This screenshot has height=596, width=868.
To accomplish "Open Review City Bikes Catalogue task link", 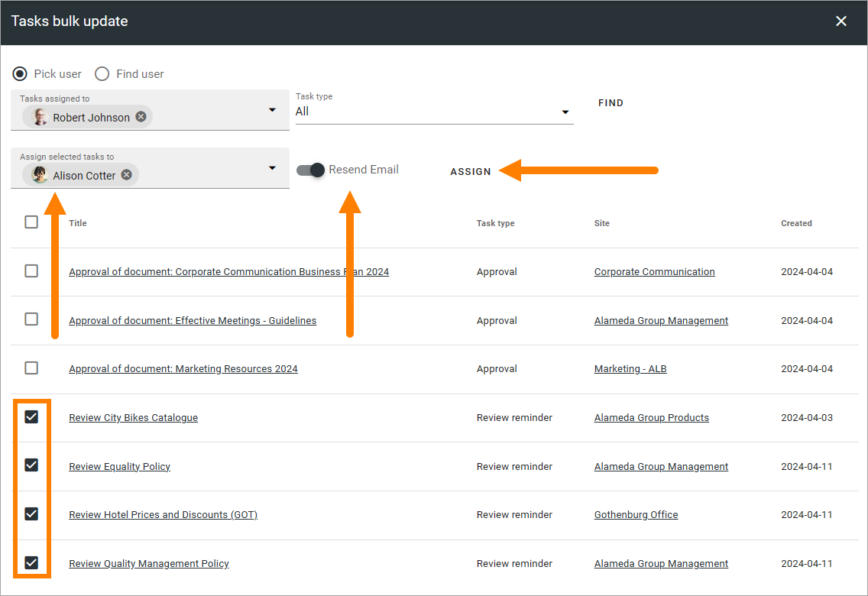I will (x=134, y=417).
